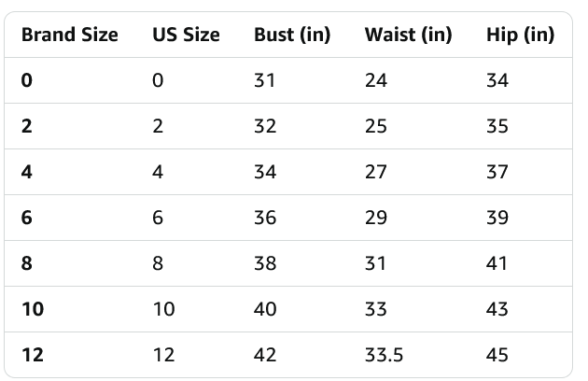This screenshot has width=588, height=381.
Task: Select the bold brand size 6 cell
Action: coord(26,218)
